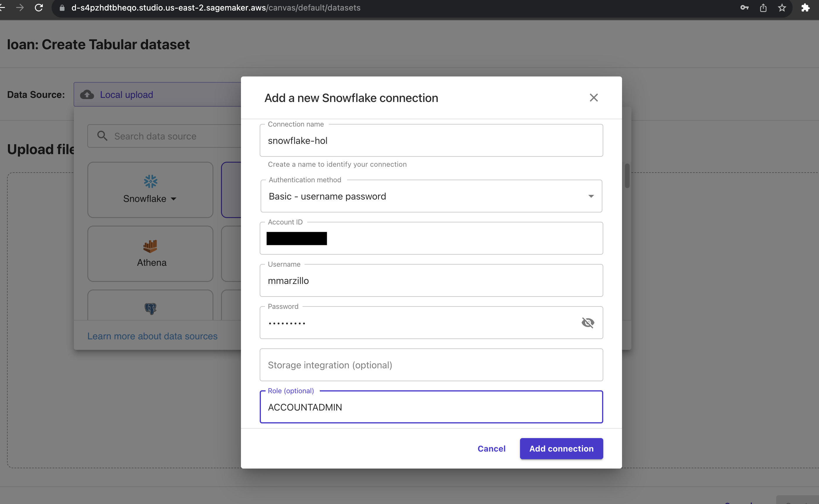Click the browser extensions puzzle icon

805,8
